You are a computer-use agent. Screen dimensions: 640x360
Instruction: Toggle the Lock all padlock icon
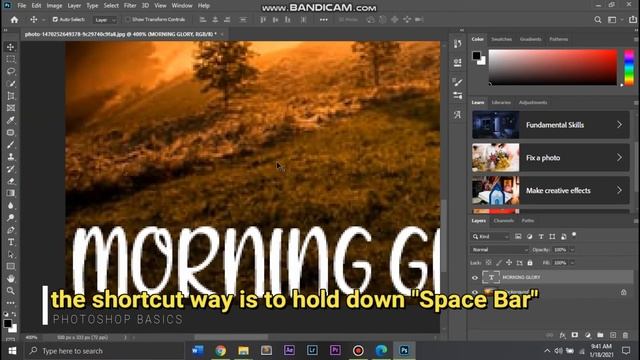click(x=530, y=263)
